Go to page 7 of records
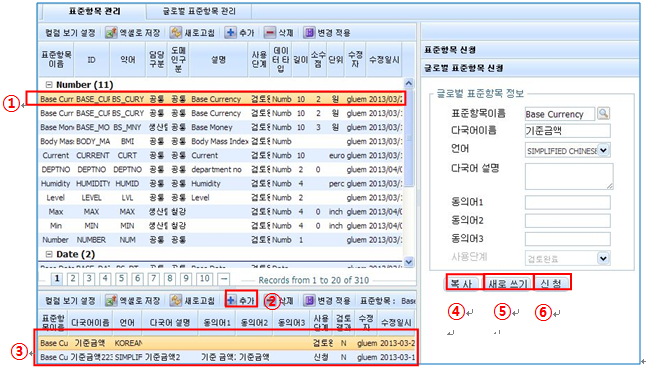 pos(153,279)
